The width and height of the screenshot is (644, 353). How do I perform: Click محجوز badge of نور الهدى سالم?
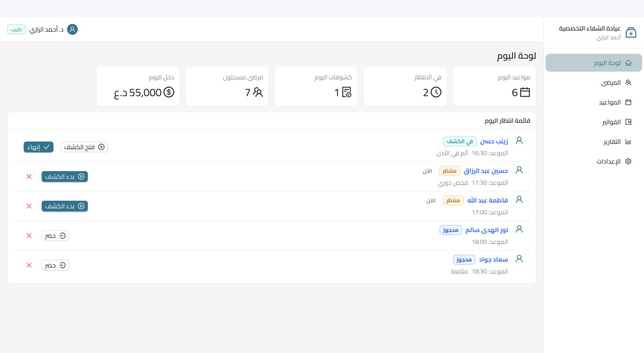pos(451,230)
